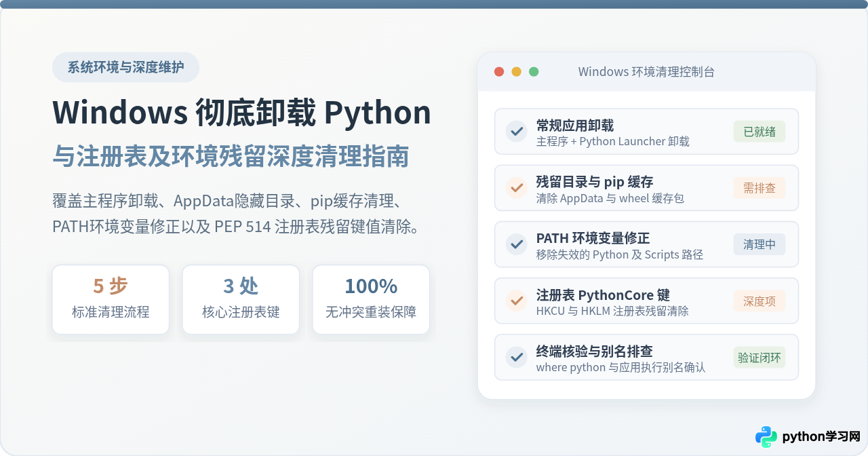
Task: Click the 验证闭环 status badge
Action: tap(759, 357)
